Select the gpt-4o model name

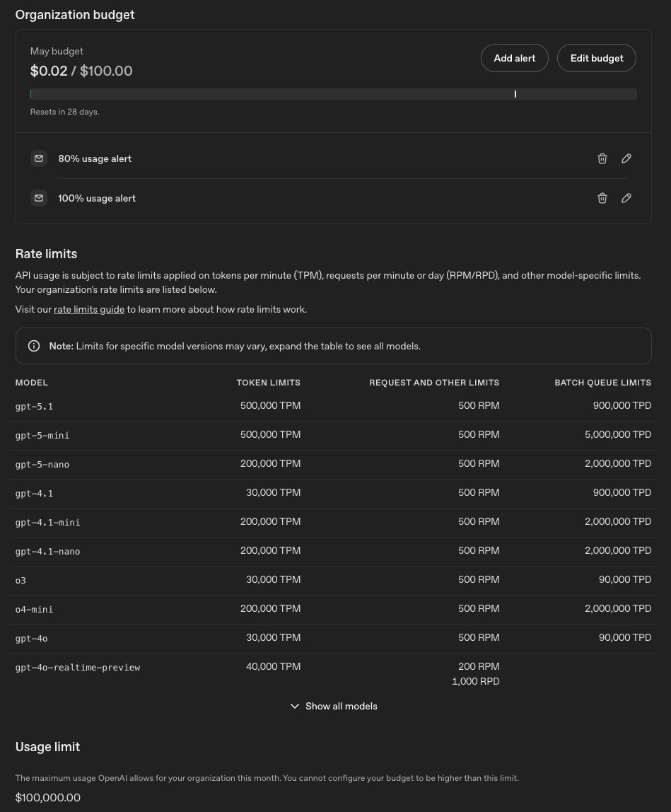point(32,639)
